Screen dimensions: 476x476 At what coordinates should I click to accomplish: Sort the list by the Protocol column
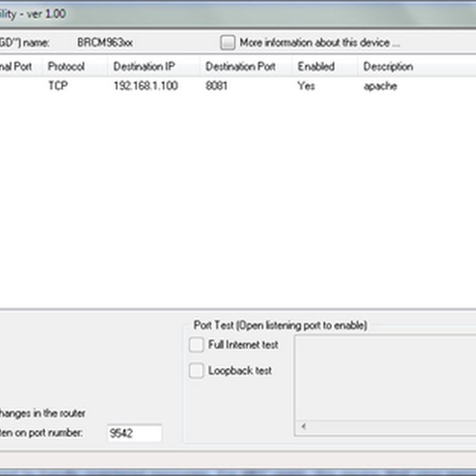tap(67, 67)
